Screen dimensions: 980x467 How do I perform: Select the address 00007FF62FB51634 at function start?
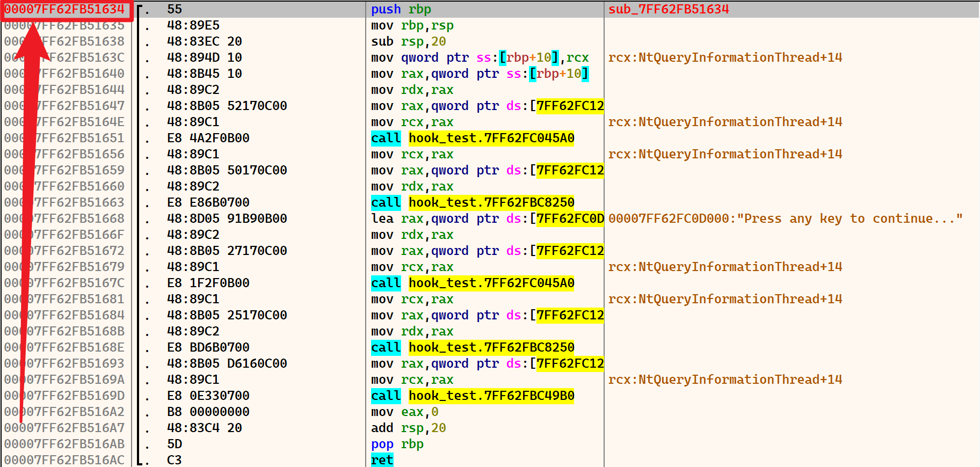(64, 10)
